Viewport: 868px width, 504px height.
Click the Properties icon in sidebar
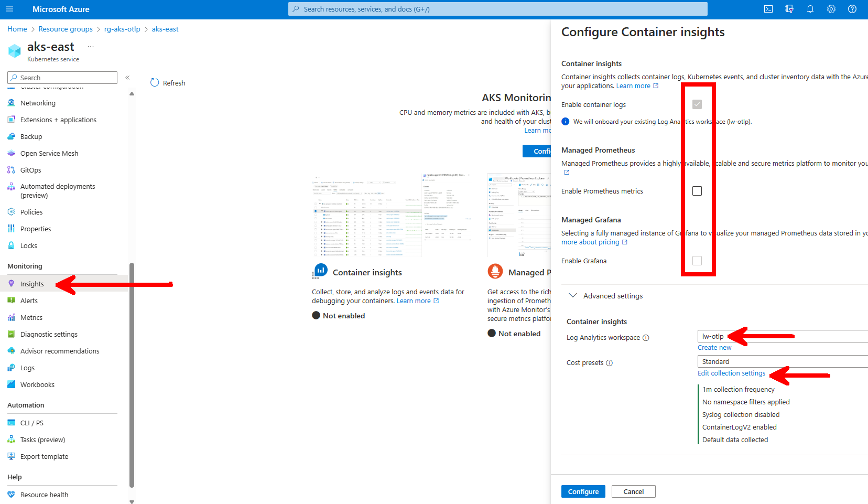click(12, 229)
